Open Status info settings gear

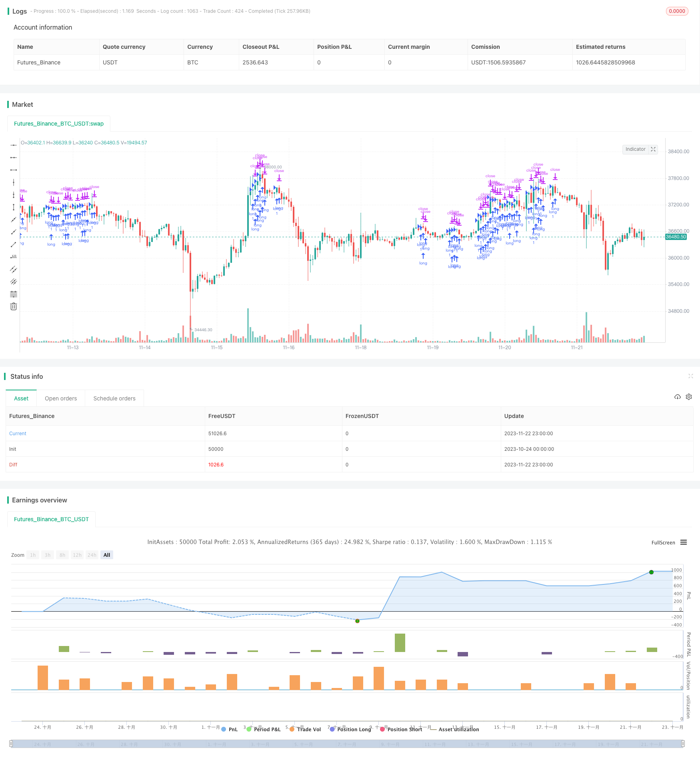(689, 397)
